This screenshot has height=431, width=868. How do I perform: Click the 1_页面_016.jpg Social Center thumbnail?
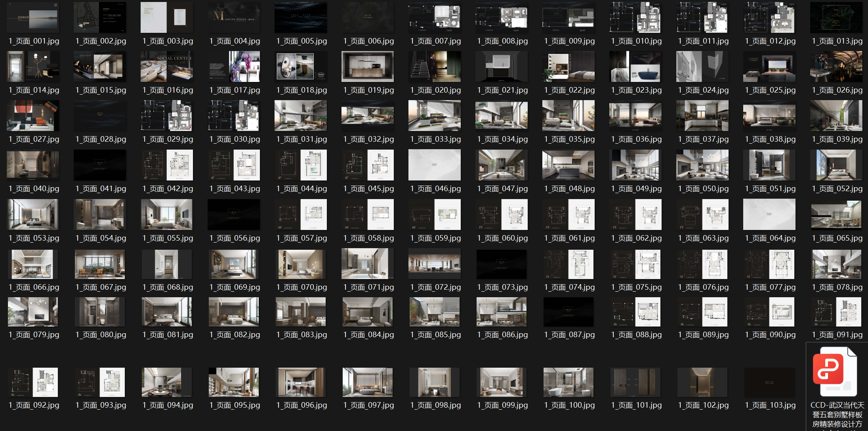click(167, 66)
